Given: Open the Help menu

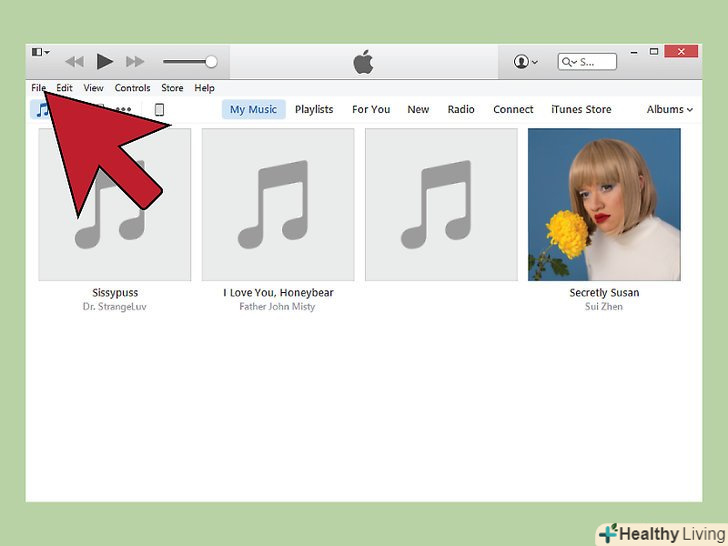Looking at the screenshot, I should point(204,88).
